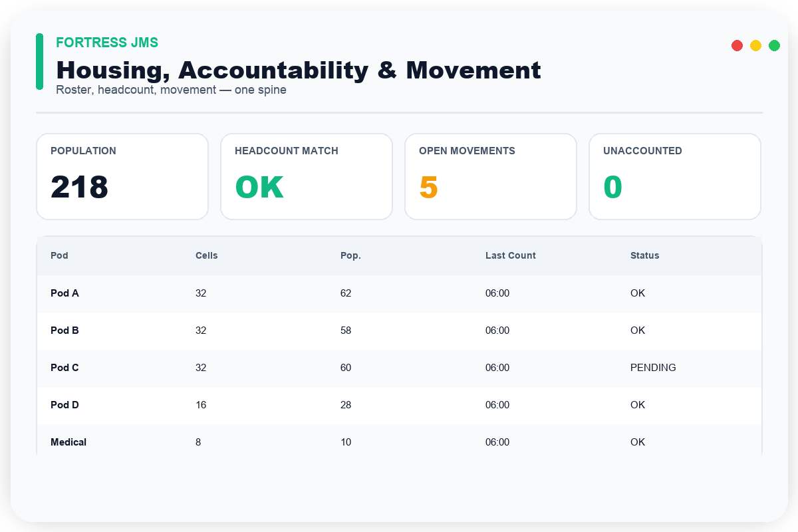Click the OK status for Pod D

tap(638, 405)
